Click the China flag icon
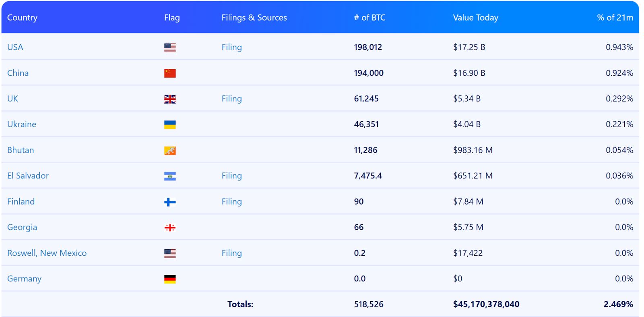Screen dimensions: 644x317 tap(170, 73)
